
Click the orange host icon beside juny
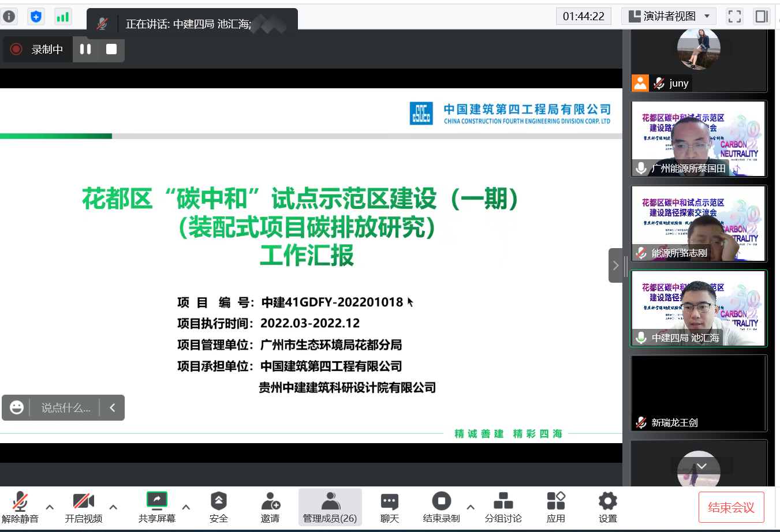(x=640, y=83)
